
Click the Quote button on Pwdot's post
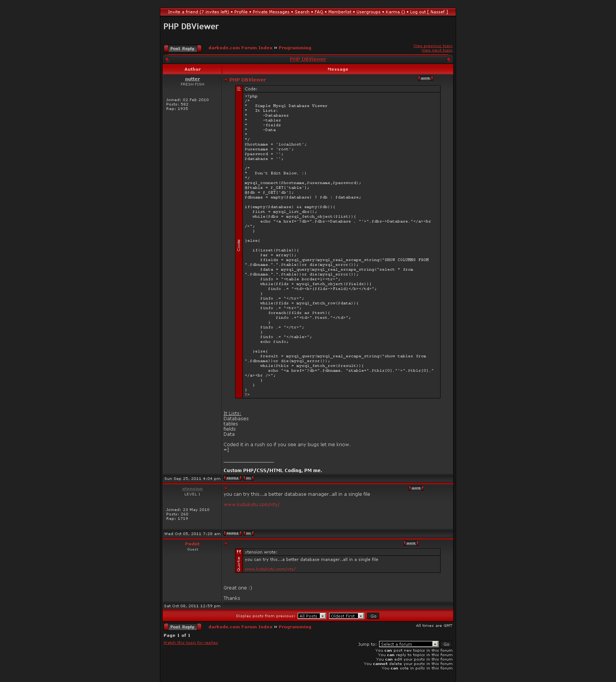click(411, 544)
